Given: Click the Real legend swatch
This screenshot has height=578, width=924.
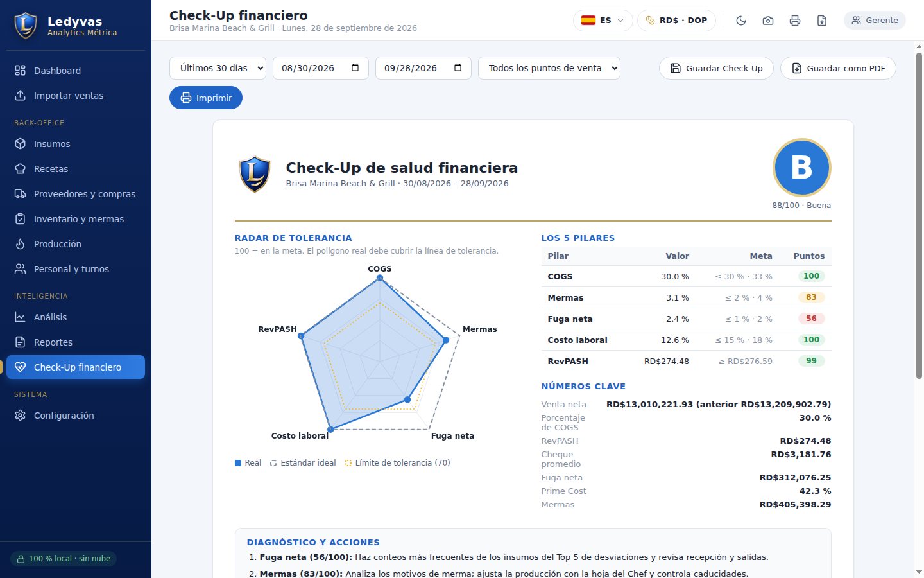Looking at the screenshot, I should coord(238,463).
